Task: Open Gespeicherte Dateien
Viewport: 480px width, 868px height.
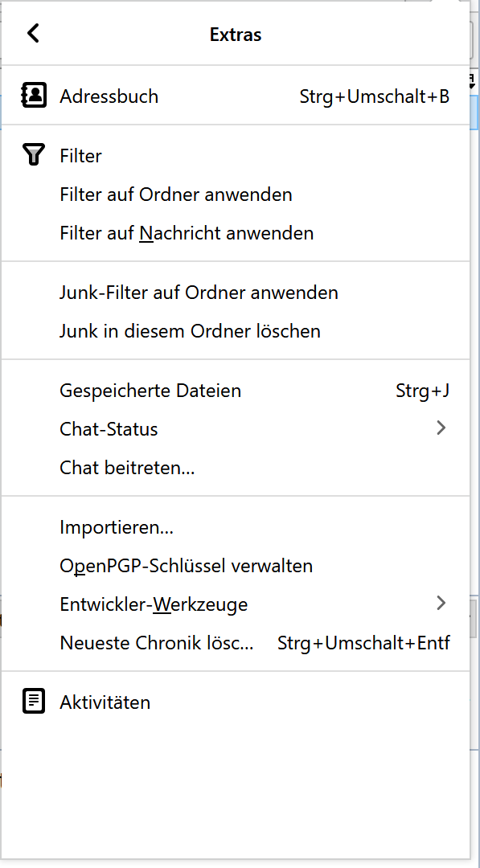Action: coord(236,391)
